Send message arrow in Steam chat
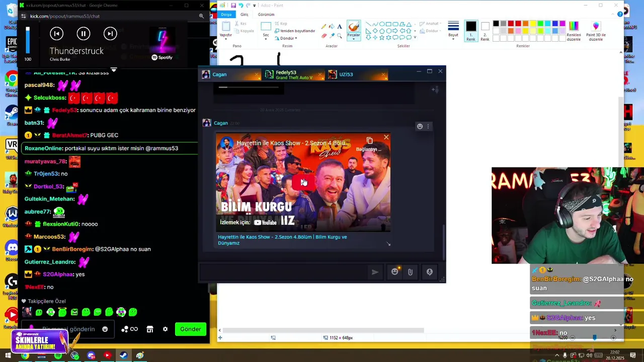Viewport: 644px width, 362px height. (375, 272)
